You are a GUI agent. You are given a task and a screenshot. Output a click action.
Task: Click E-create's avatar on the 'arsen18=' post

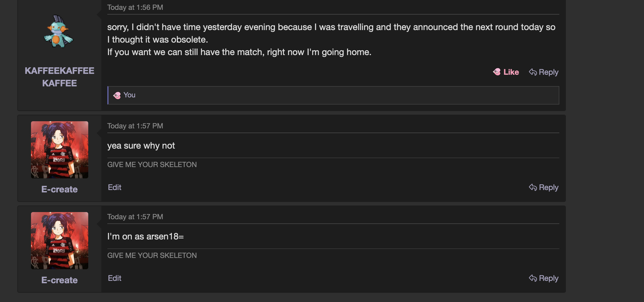(x=60, y=241)
